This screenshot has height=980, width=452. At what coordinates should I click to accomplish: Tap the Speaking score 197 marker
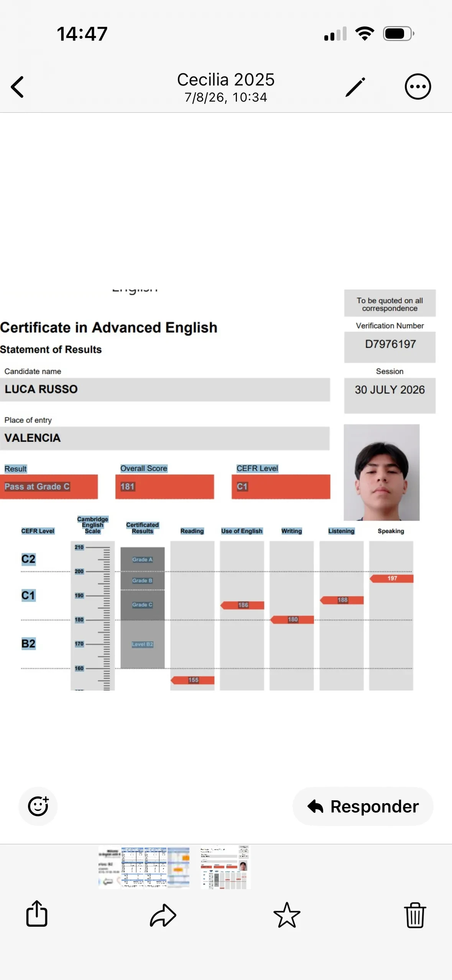(x=391, y=578)
